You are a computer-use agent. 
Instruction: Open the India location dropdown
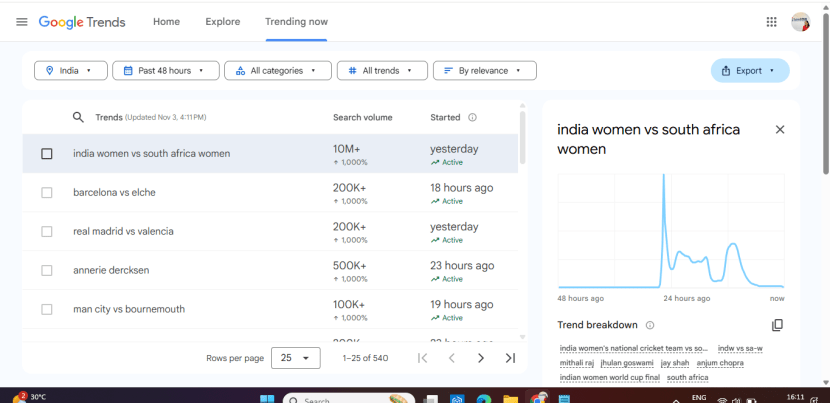(x=70, y=71)
